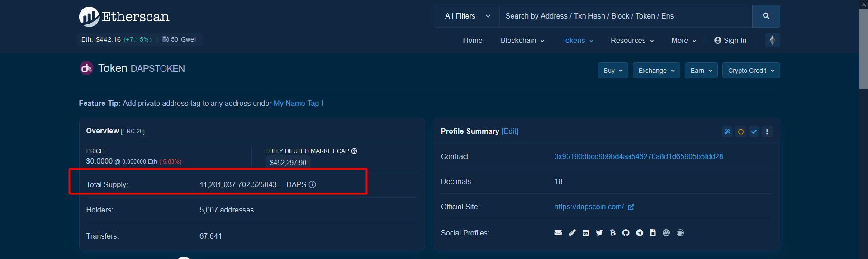Click the 5,007 addresses holders value

(x=227, y=210)
